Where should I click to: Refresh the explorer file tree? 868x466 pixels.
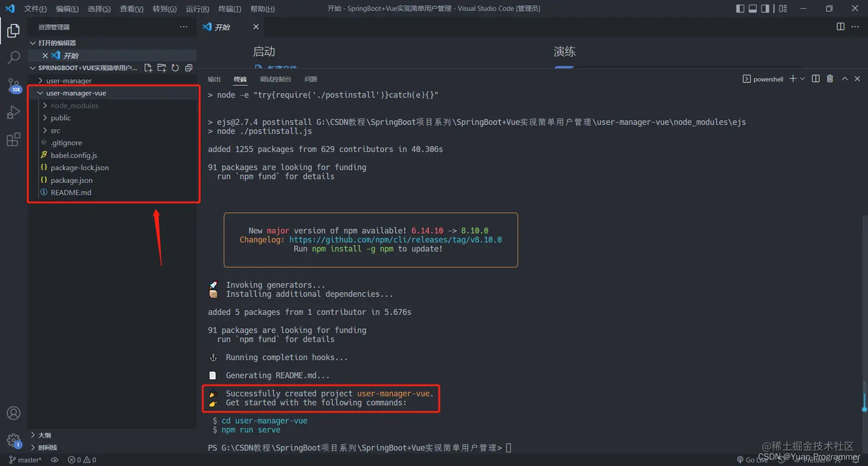pos(175,68)
